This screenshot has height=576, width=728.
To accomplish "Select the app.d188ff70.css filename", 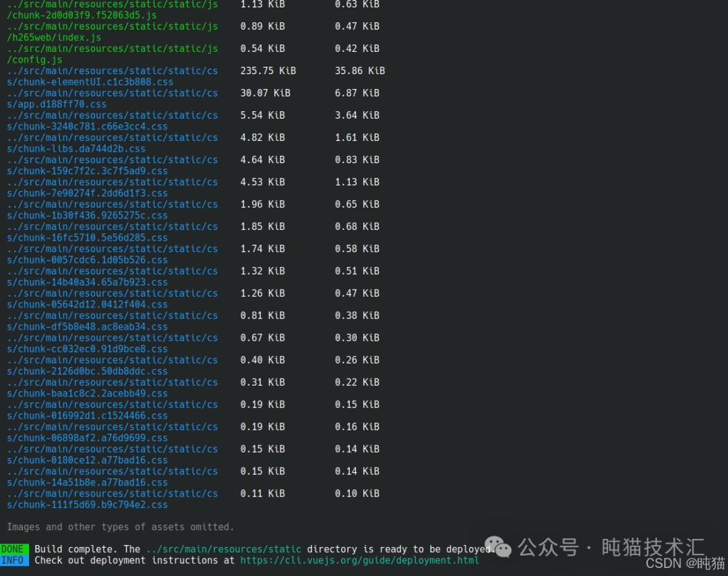I will point(62,104).
